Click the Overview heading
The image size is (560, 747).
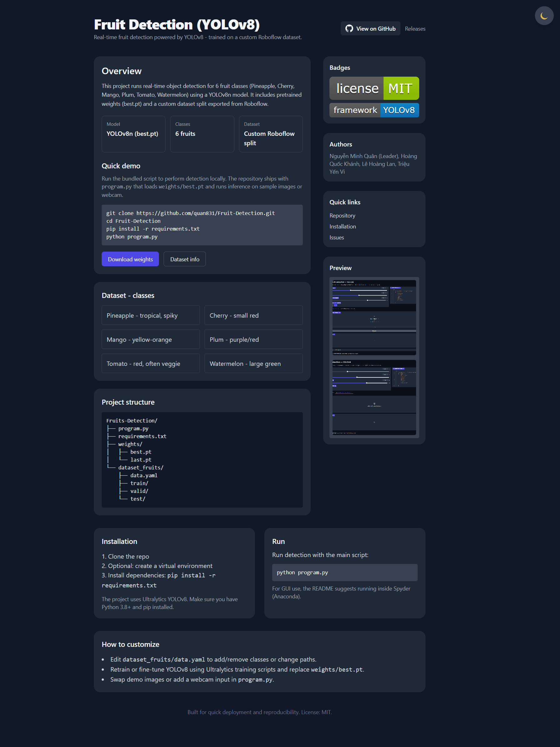[x=121, y=71]
